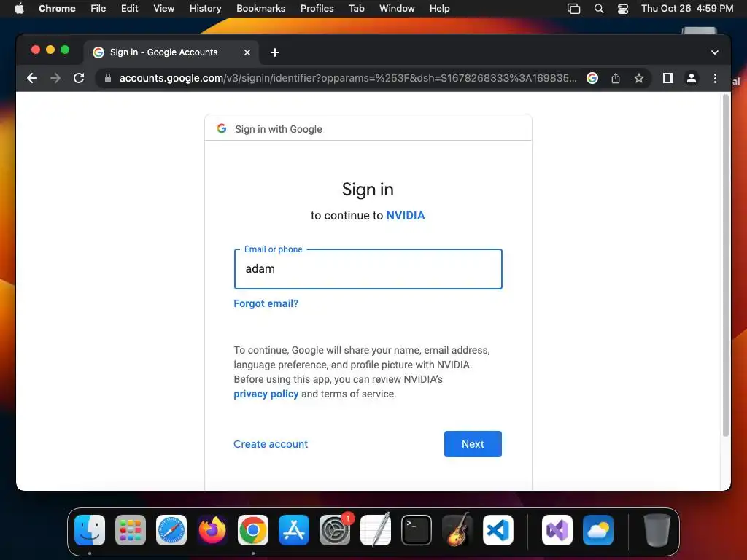Screen dimensions: 747x560
Task: Open the share icon in address bar
Action: 616,78
